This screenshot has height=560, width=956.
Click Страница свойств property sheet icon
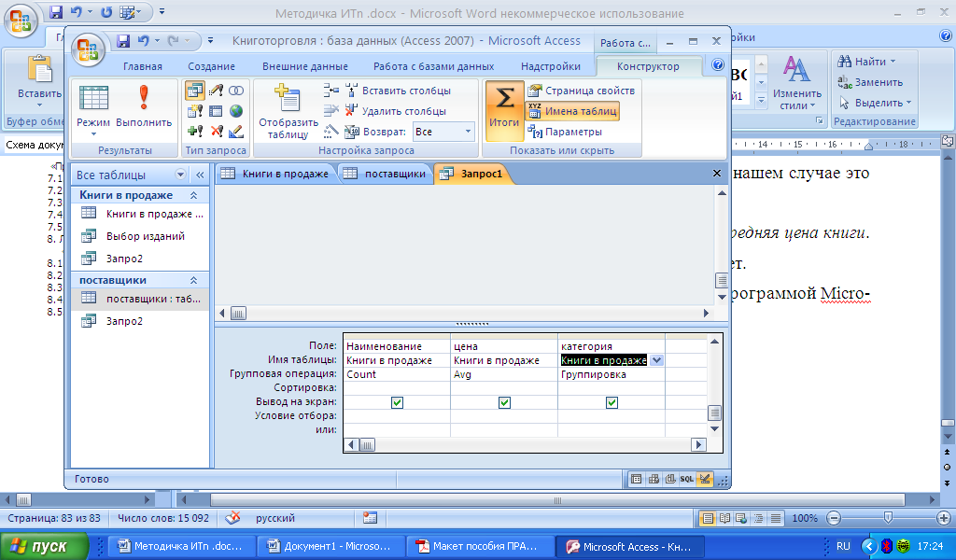(534, 91)
